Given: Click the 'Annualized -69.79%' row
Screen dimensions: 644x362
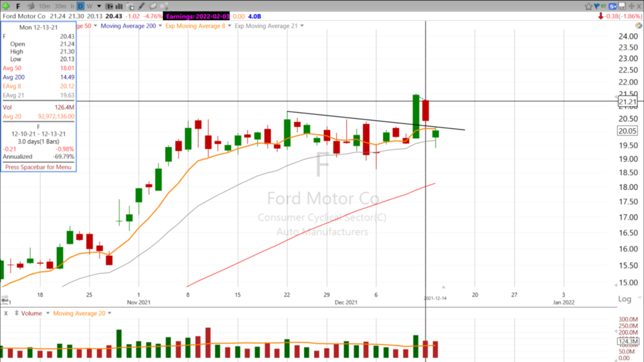Looking at the screenshot, I should pos(38,156).
